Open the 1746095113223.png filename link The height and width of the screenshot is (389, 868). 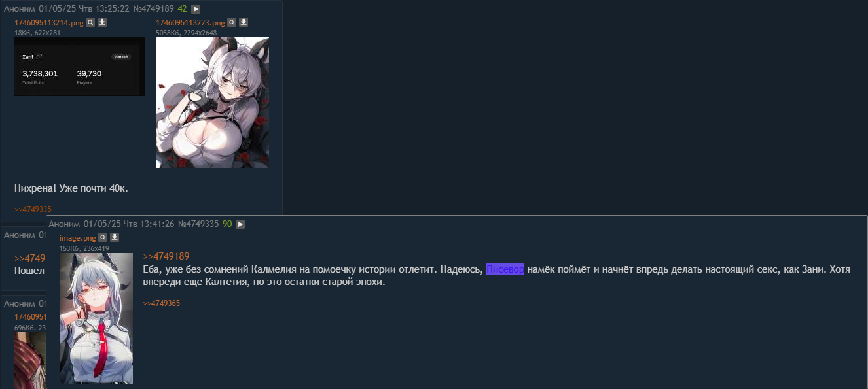pyautogui.click(x=190, y=23)
